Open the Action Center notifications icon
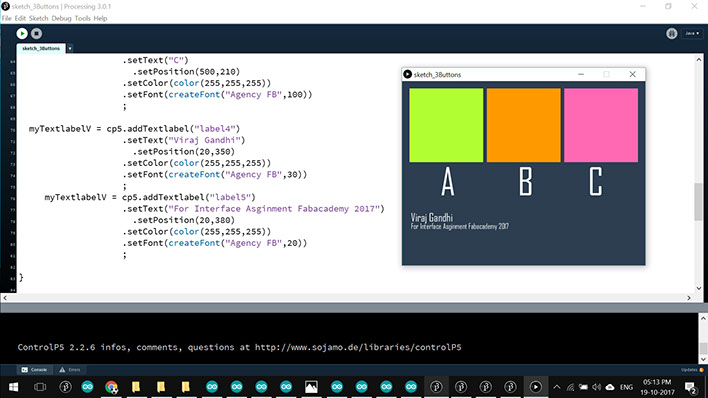Viewport: 708px width, 398px height. coord(690,387)
